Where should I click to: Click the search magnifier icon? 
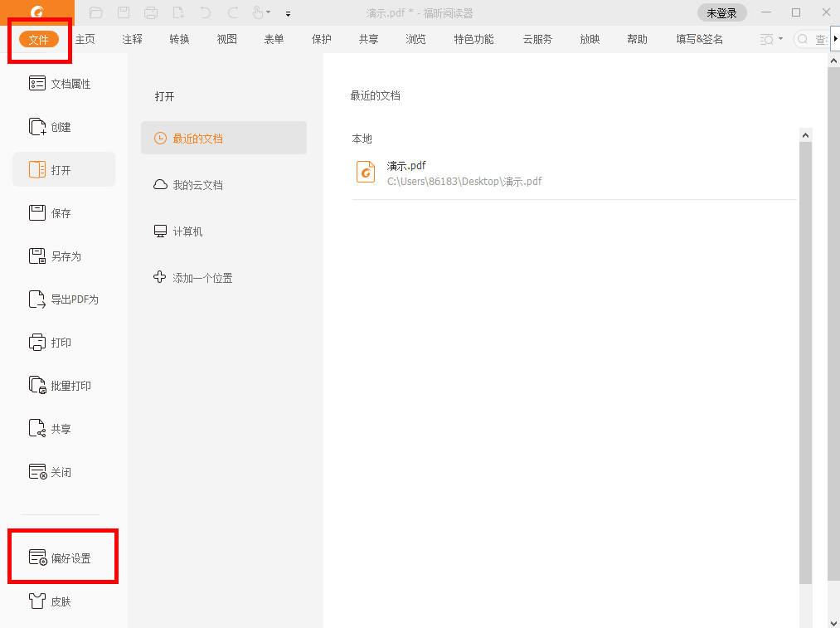803,38
